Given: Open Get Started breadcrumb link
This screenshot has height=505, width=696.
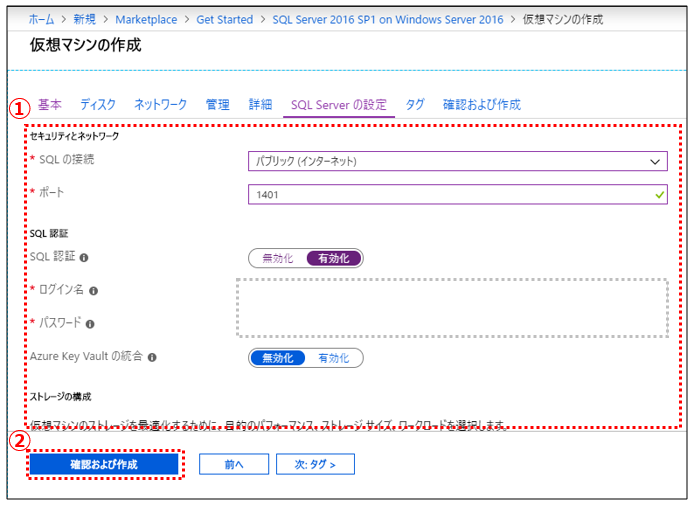Looking at the screenshot, I should pyautogui.click(x=225, y=20).
